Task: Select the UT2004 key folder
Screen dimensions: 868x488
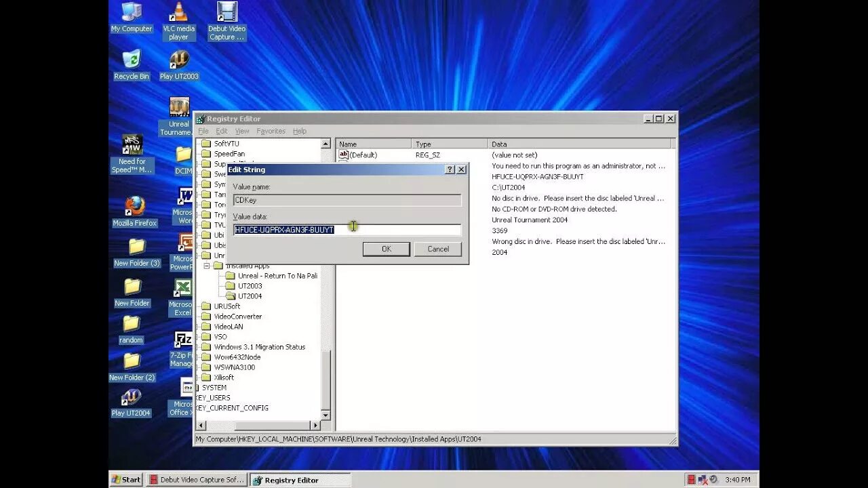Action: [x=250, y=296]
